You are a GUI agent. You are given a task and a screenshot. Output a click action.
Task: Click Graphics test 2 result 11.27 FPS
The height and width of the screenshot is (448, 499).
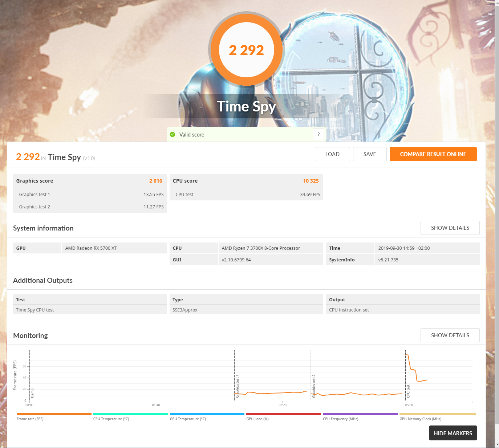click(154, 207)
